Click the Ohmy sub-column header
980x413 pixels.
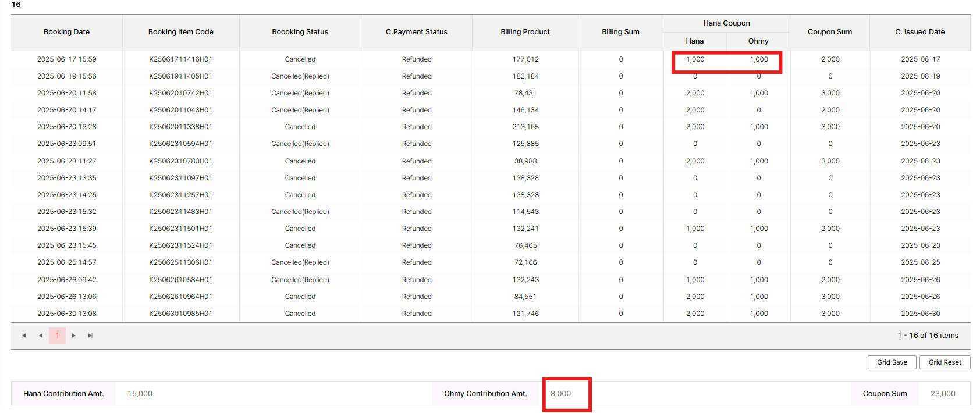click(x=758, y=41)
